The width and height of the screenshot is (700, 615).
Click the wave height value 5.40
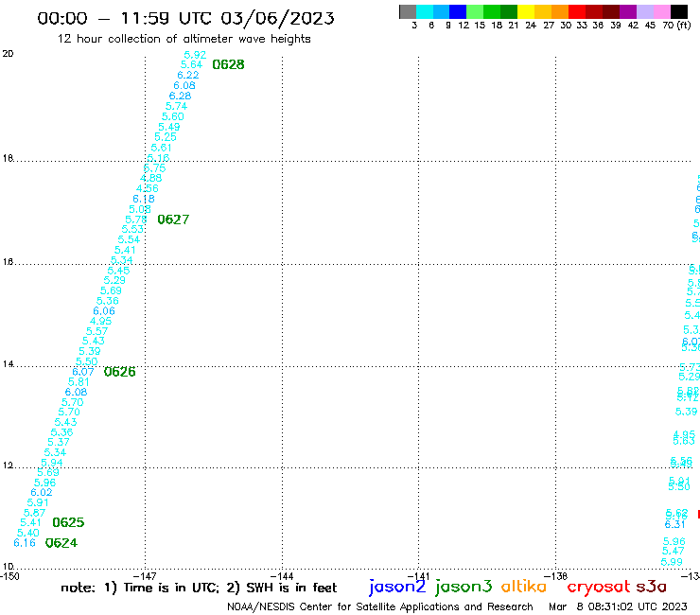28,534
